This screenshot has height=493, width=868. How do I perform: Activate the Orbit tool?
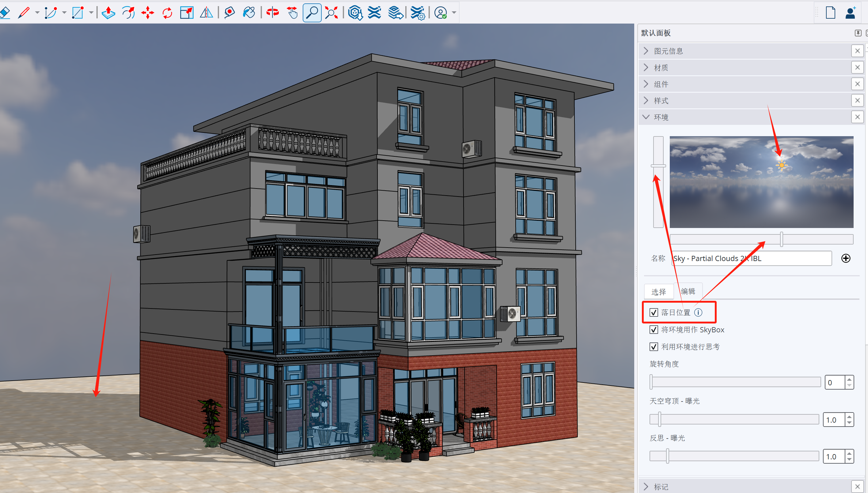[x=272, y=13]
